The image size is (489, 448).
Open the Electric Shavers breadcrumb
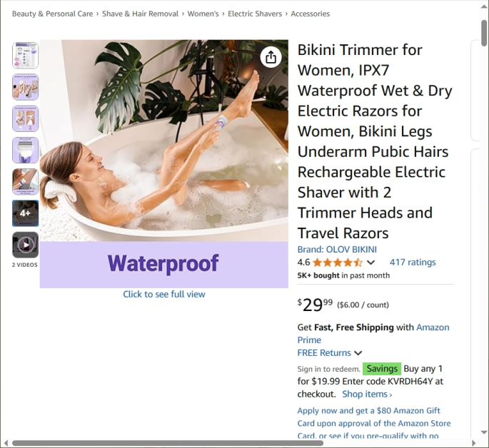(x=254, y=14)
